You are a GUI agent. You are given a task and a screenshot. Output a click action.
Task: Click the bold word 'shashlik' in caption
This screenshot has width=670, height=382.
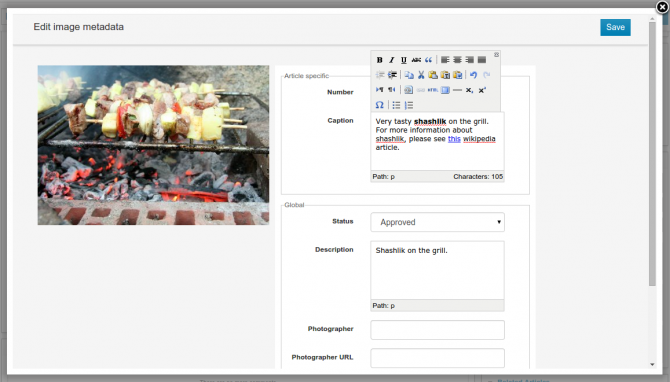[x=430, y=121]
